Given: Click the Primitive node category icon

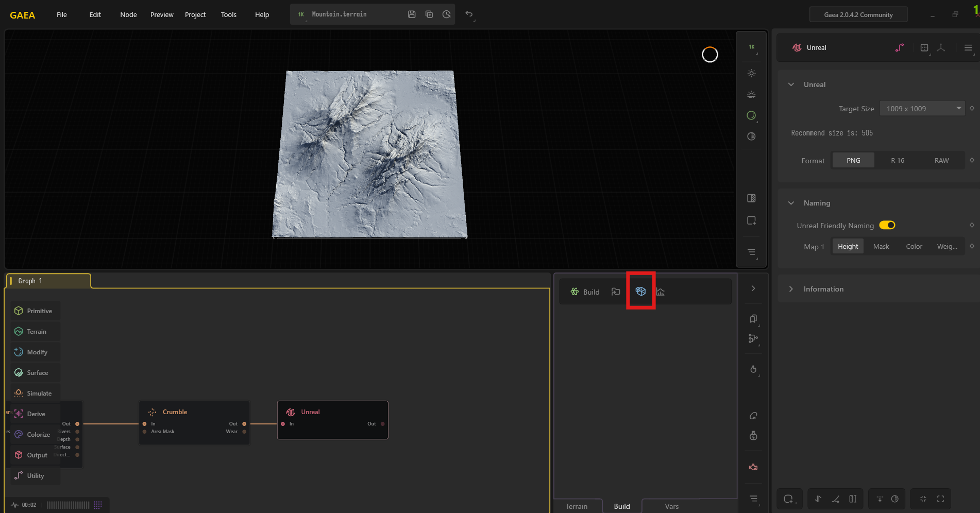Looking at the screenshot, I should coord(19,311).
